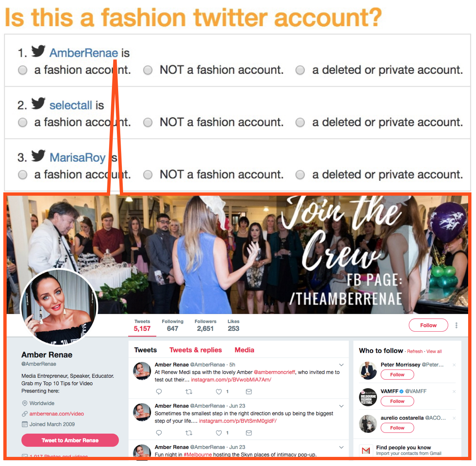476x466 pixels.
Task: Dismiss Peter Morrissey follow suggestion
Action: (454, 365)
